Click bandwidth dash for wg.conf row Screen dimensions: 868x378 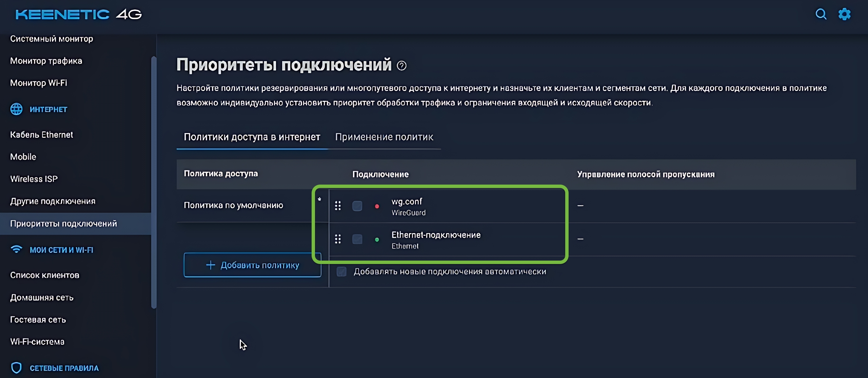coord(580,206)
